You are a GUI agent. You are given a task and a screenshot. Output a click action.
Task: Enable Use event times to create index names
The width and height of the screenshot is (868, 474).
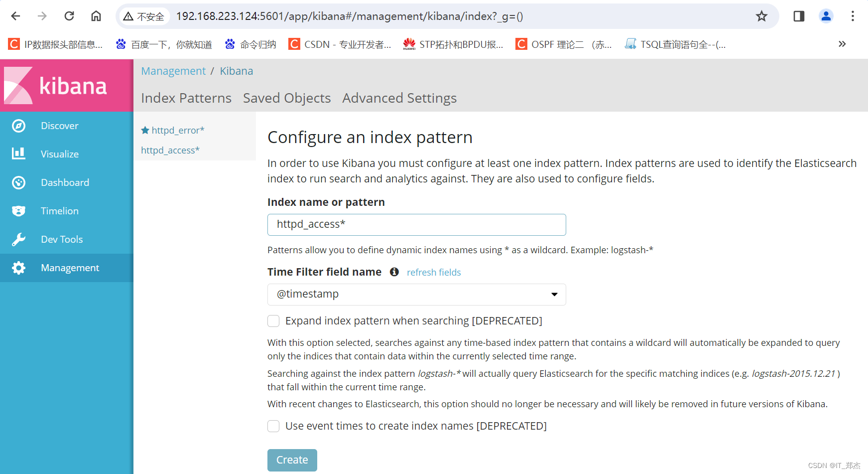[x=273, y=426]
